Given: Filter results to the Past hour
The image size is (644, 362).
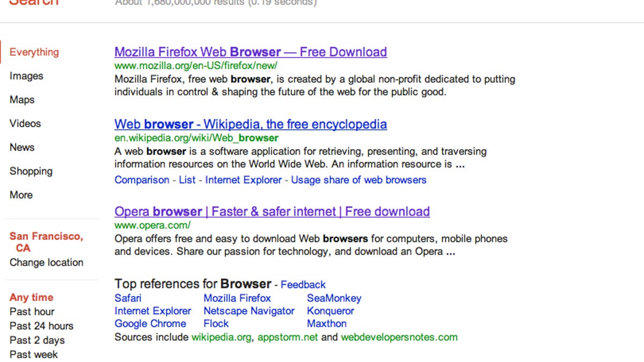Looking at the screenshot, I should [x=32, y=312].
